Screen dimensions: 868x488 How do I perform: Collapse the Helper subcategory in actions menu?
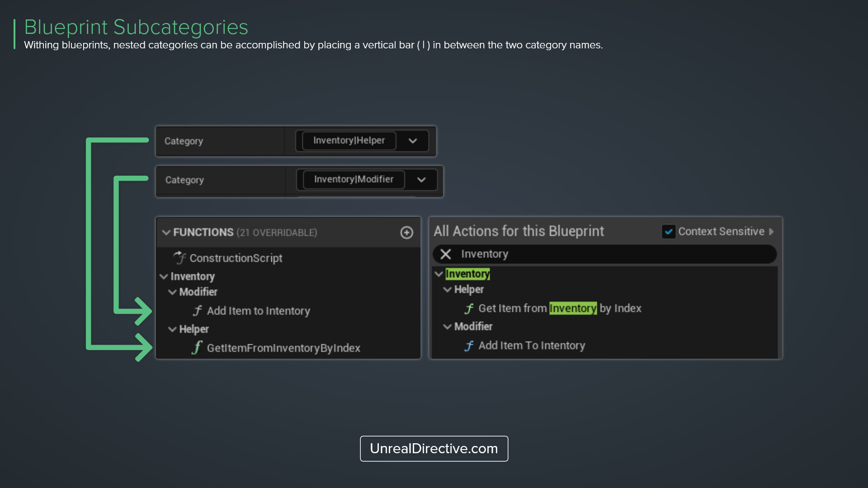coord(447,289)
